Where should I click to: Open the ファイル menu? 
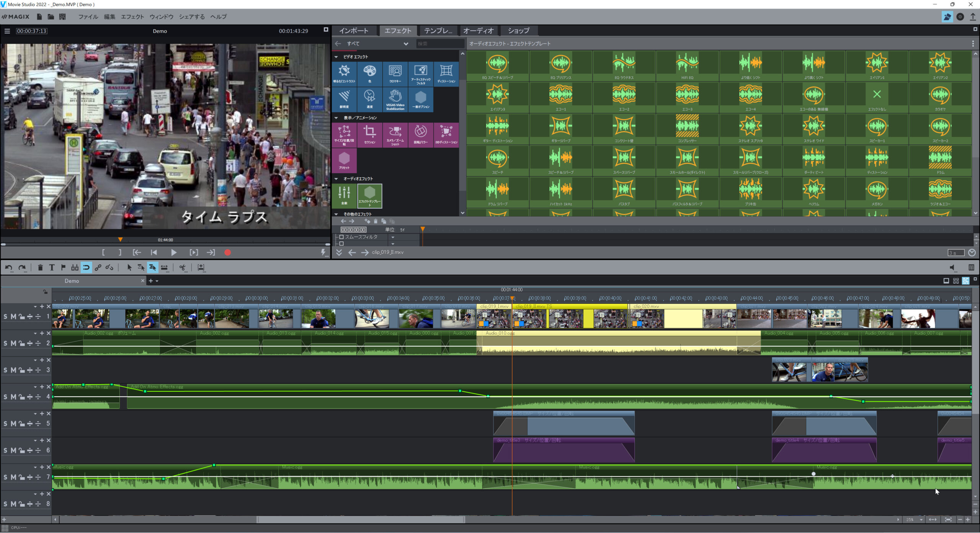click(x=88, y=17)
